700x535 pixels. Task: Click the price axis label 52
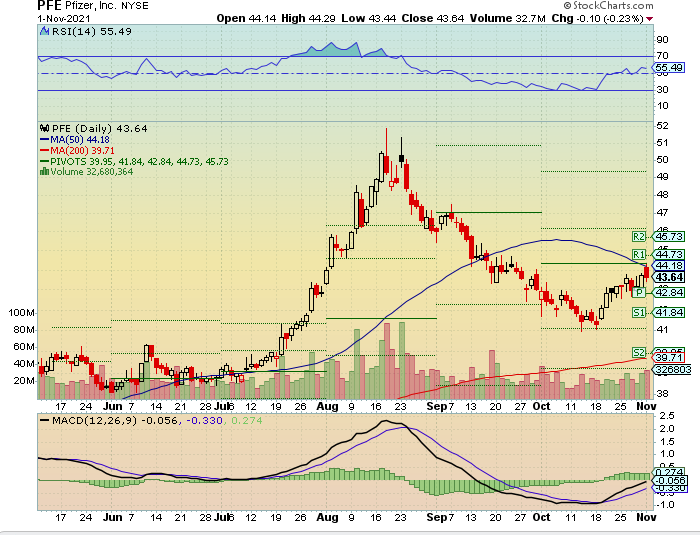662,126
